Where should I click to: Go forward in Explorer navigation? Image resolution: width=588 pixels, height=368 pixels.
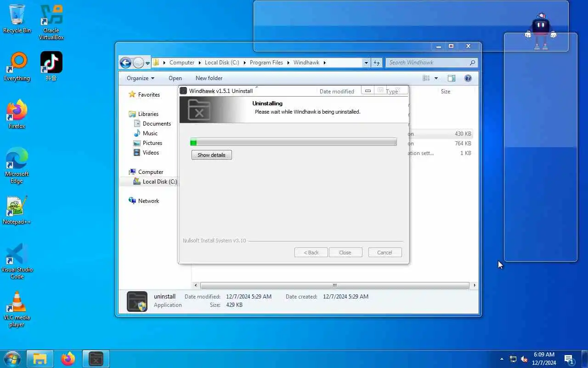(138, 63)
